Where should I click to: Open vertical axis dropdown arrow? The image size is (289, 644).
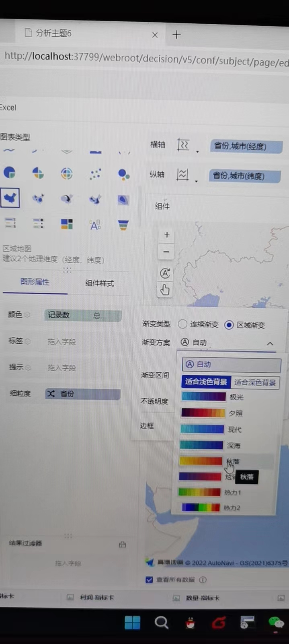196,182
